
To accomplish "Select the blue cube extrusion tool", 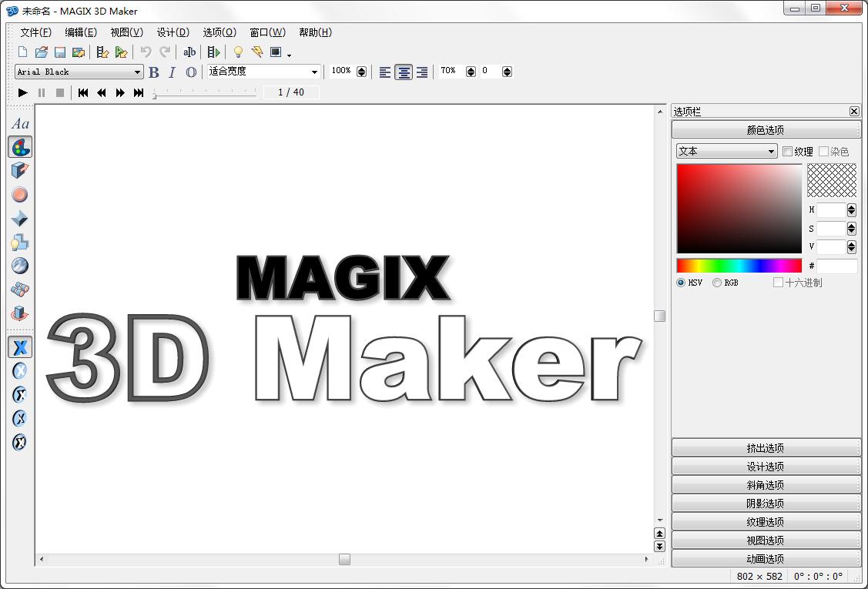I will pos(20,170).
